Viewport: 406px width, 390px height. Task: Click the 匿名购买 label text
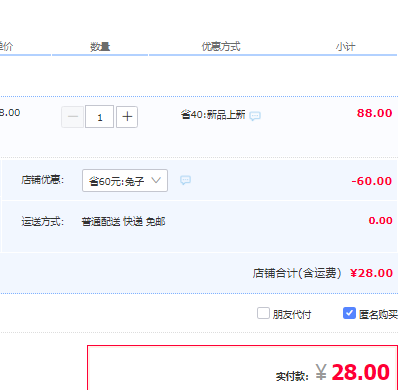pyautogui.click(x=378, y=314)
